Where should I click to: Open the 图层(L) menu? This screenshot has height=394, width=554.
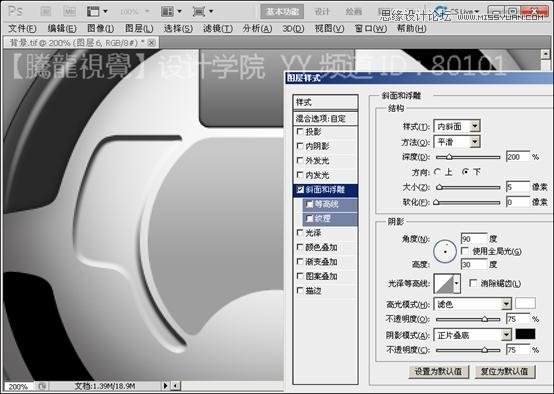139,28
